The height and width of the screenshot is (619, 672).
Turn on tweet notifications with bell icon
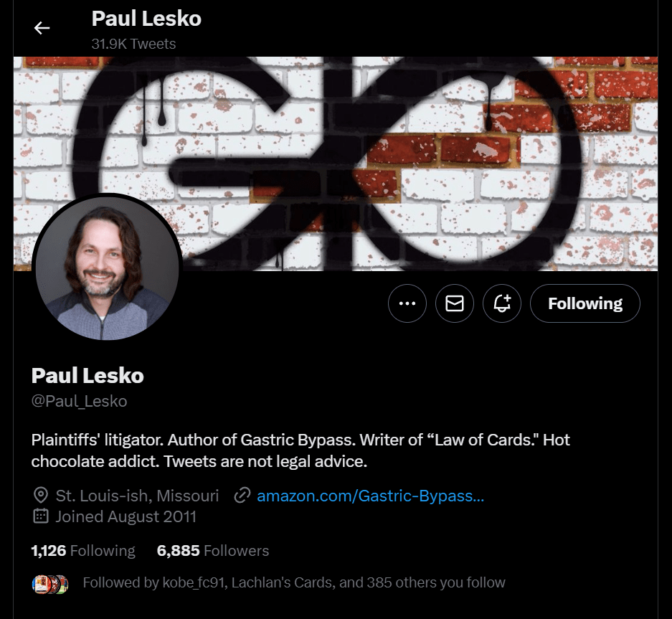502,303
